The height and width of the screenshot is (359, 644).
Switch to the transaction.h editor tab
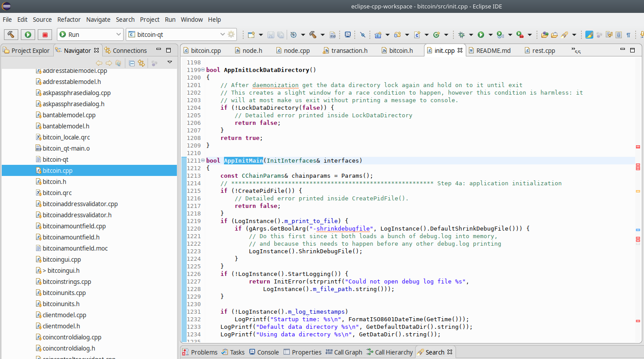tap(346, 51)
